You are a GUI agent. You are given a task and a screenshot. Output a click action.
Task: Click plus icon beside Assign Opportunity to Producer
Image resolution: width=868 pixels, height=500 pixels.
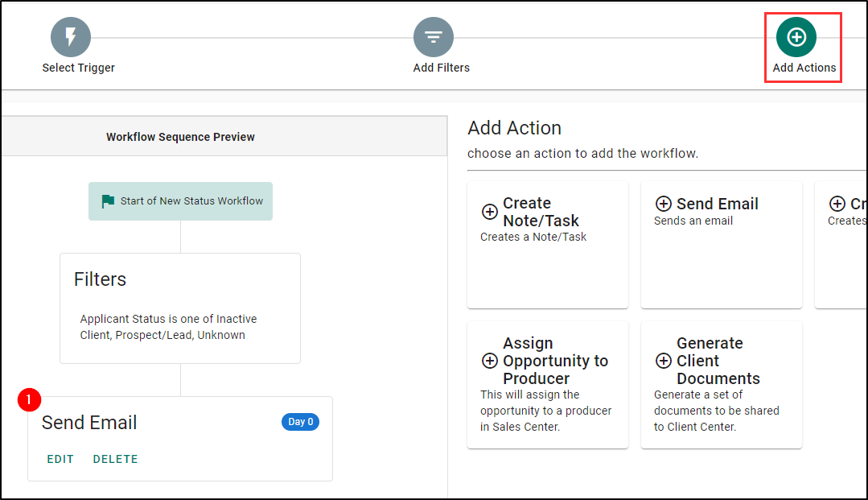pyautogui.click(x=489, y=361)
